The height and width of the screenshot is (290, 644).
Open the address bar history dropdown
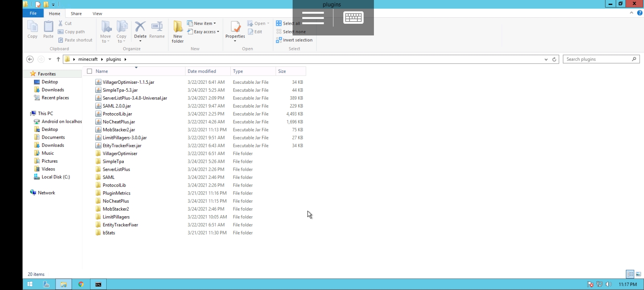click(x=546, y=59)
